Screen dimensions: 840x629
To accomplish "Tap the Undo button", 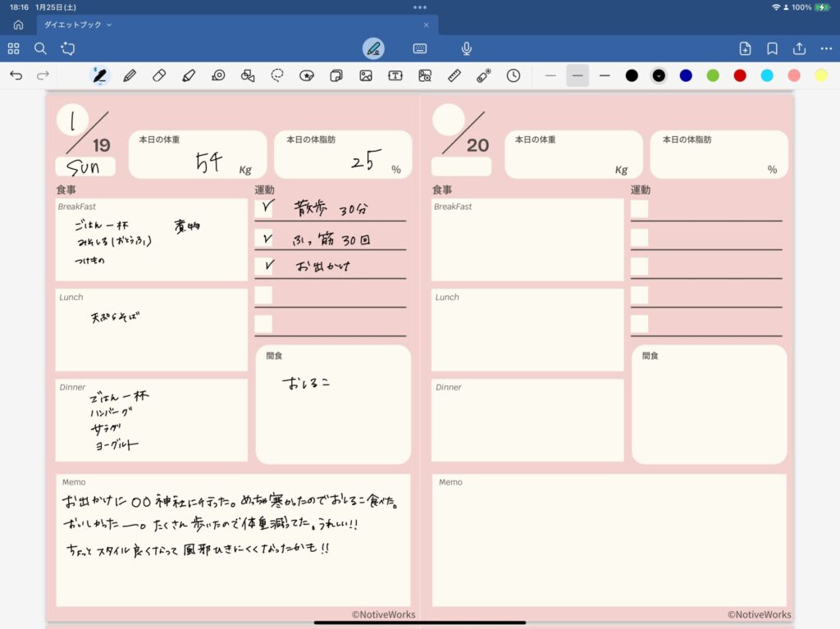I will 16,75.
